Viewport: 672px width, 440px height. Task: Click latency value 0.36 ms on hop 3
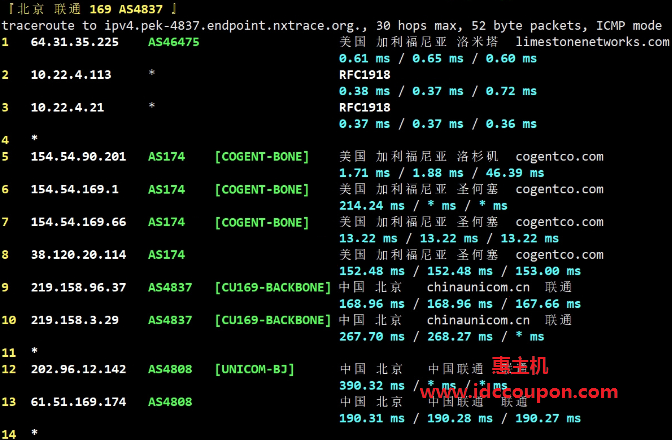click(x=511, y=124)
